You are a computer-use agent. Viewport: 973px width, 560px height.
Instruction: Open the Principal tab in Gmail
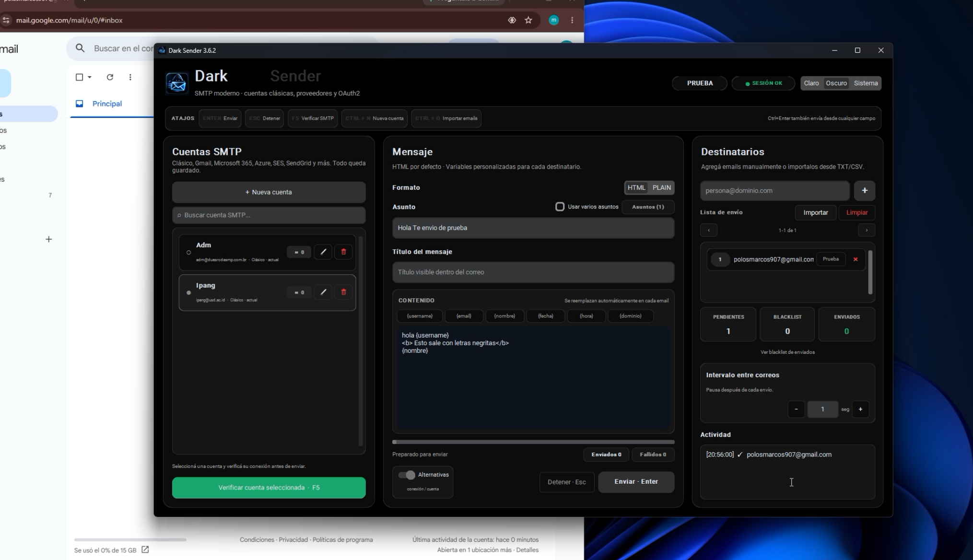pos(106,104)
